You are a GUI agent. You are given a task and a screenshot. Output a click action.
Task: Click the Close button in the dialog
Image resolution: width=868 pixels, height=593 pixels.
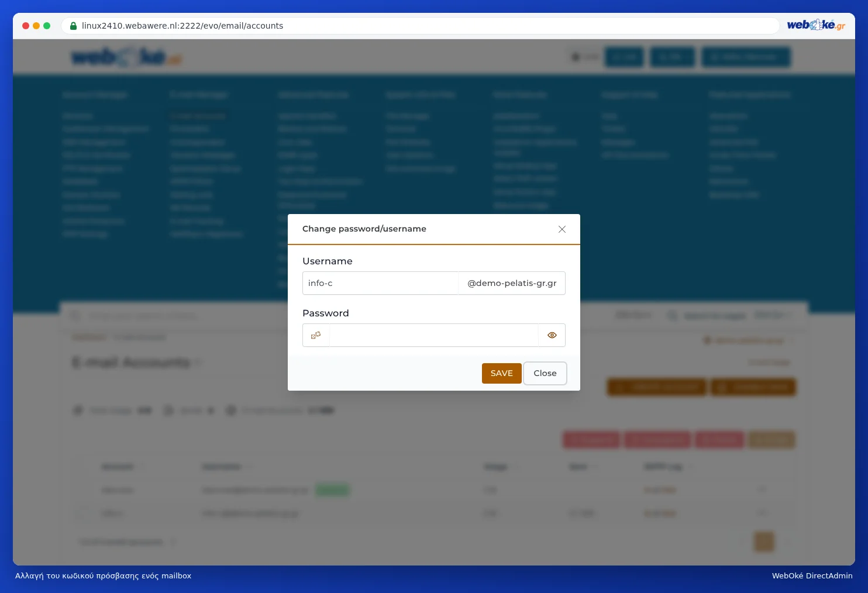point(545,373)
